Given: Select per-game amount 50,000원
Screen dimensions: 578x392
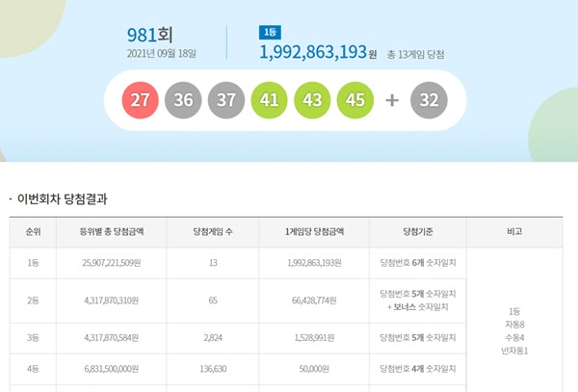Looking at the screenshot, I should [x=314, y=369].
